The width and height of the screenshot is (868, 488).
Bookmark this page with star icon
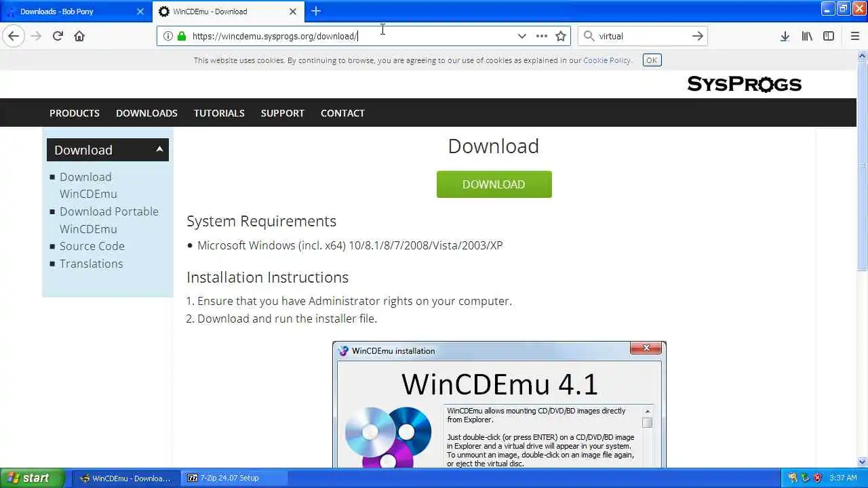pyautogui.click(x=561, y=36)
